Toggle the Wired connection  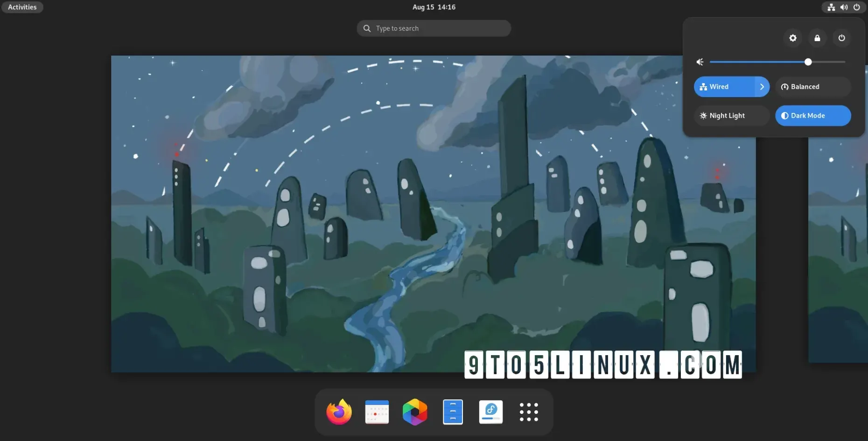pyautogui.click(x=724, y=87)
